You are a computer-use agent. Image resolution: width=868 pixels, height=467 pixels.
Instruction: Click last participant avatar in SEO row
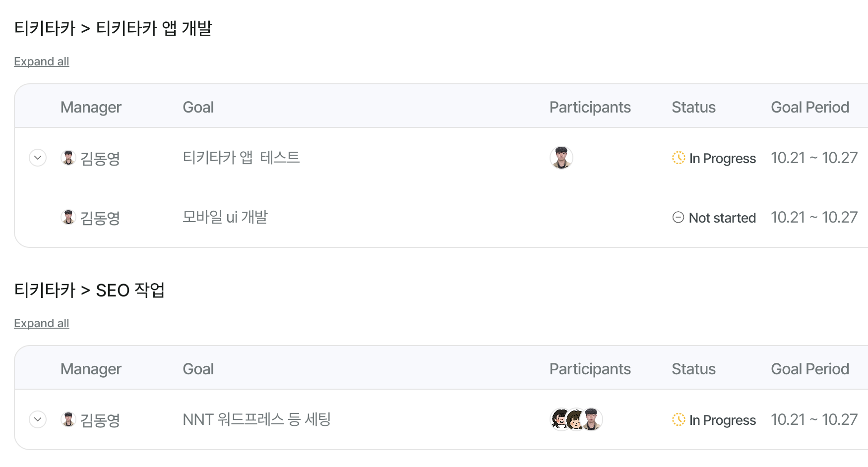pyautogui.click(x=591, y=419)
